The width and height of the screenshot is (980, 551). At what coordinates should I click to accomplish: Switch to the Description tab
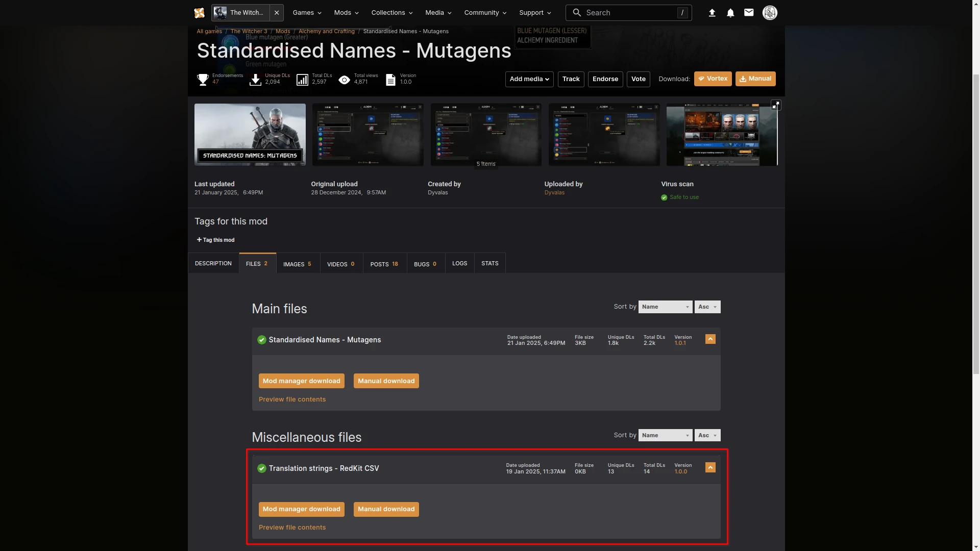click(213, 263)
